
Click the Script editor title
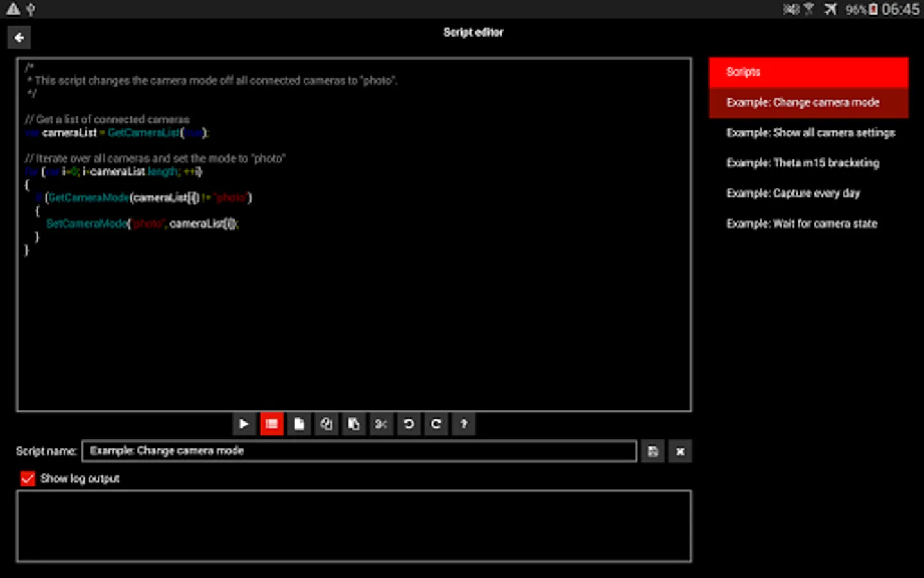(x=474, y=32)
